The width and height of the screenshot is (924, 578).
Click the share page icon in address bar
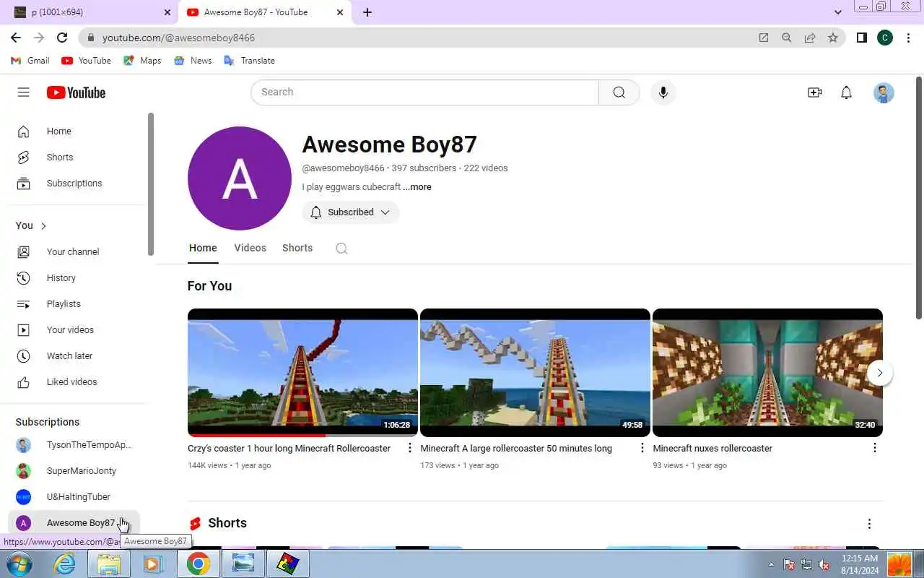tap(810, 38)
